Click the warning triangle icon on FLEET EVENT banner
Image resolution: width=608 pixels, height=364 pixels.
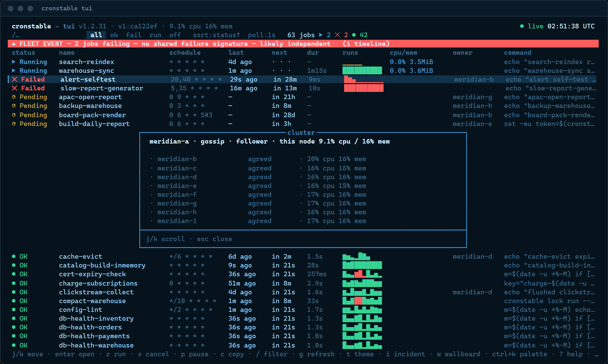(14, 44)
